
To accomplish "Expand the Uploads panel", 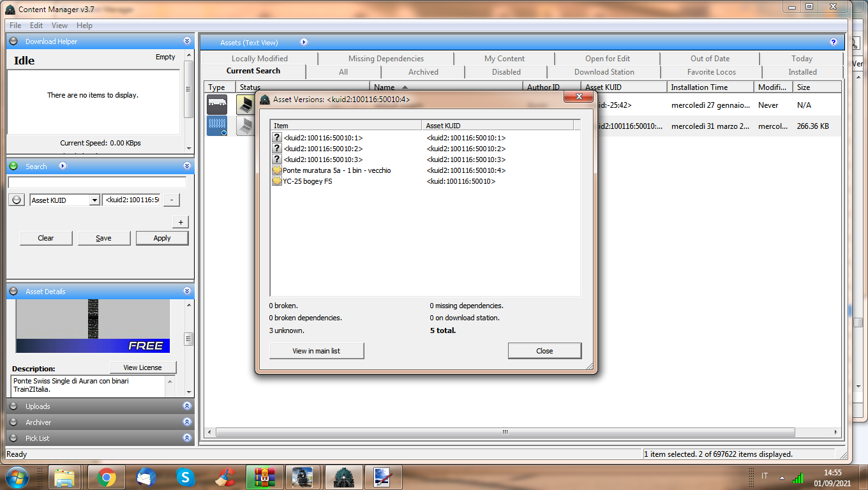I will [x=187, y=406].
